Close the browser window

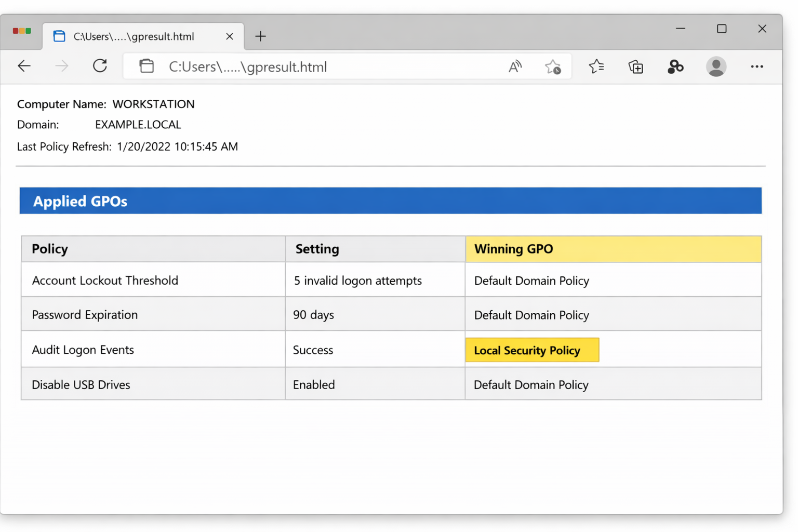pos(762,29)
